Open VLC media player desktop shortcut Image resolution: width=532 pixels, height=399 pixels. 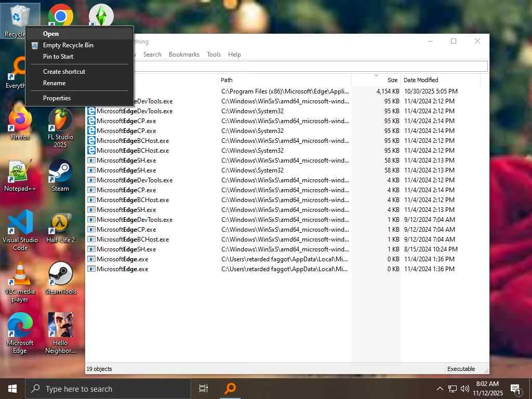(x=20, y=282)
